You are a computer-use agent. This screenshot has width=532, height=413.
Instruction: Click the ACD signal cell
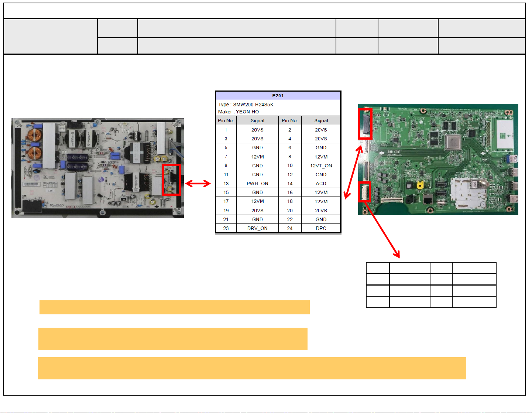point(321,184)
